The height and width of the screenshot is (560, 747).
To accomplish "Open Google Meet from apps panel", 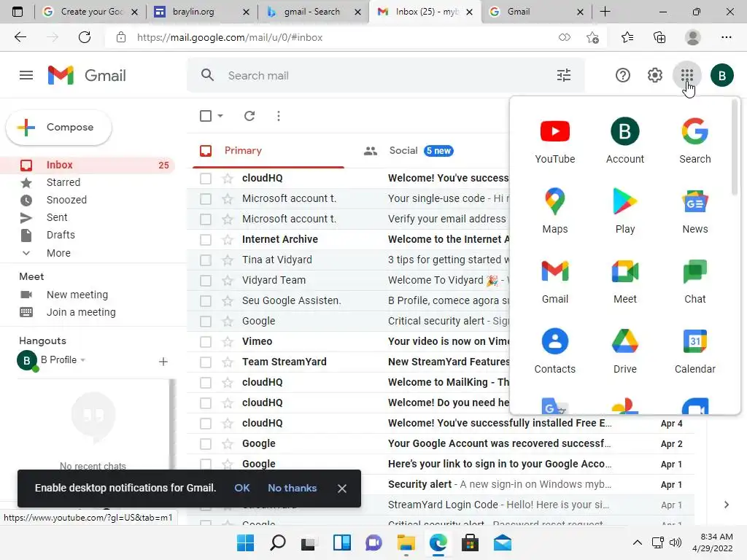I will point(624,281).
